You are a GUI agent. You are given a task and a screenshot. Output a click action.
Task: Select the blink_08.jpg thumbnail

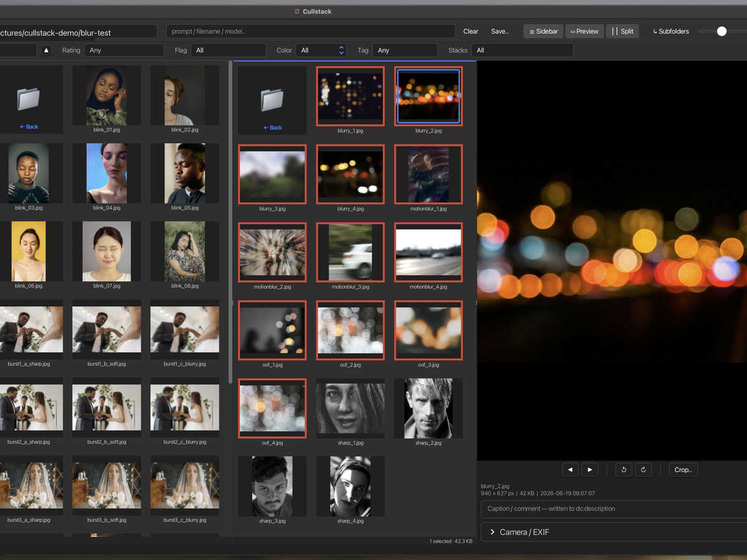point(185,251)
